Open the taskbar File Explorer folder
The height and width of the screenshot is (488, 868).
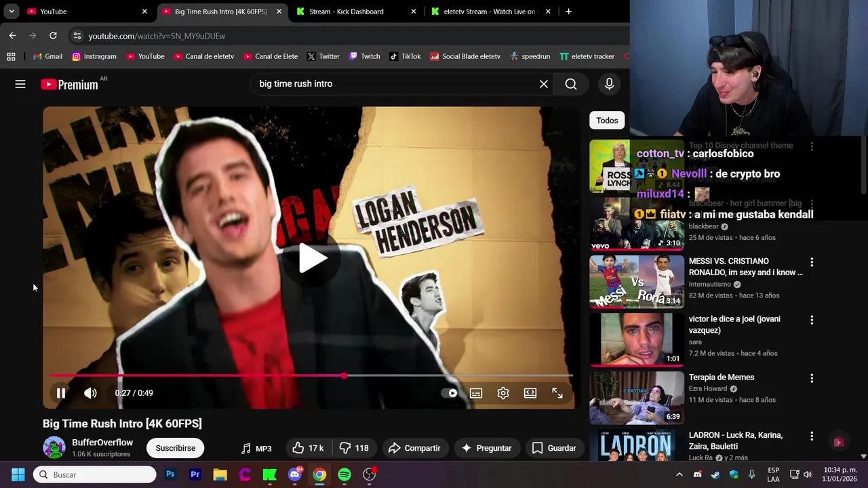point(220,474)
